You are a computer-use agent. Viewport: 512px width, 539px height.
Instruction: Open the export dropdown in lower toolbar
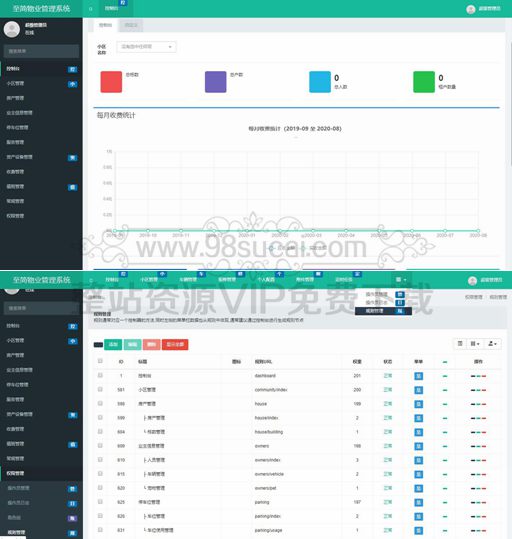click(x=492, y=344)
